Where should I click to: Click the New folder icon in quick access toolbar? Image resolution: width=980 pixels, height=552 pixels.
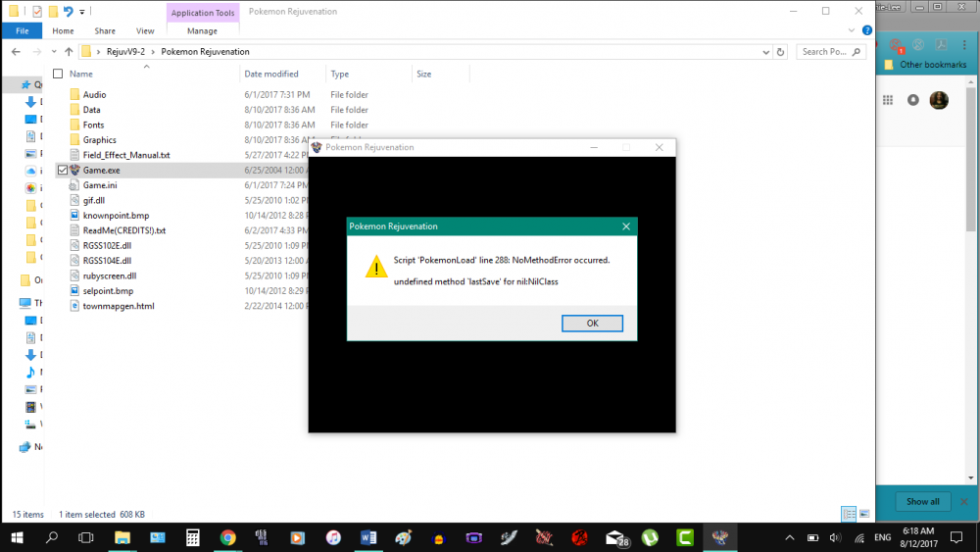coord(53,11)
